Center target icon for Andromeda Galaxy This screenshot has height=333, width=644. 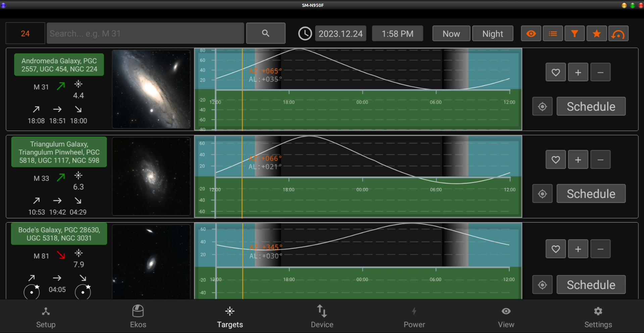(x=542, y=107)
